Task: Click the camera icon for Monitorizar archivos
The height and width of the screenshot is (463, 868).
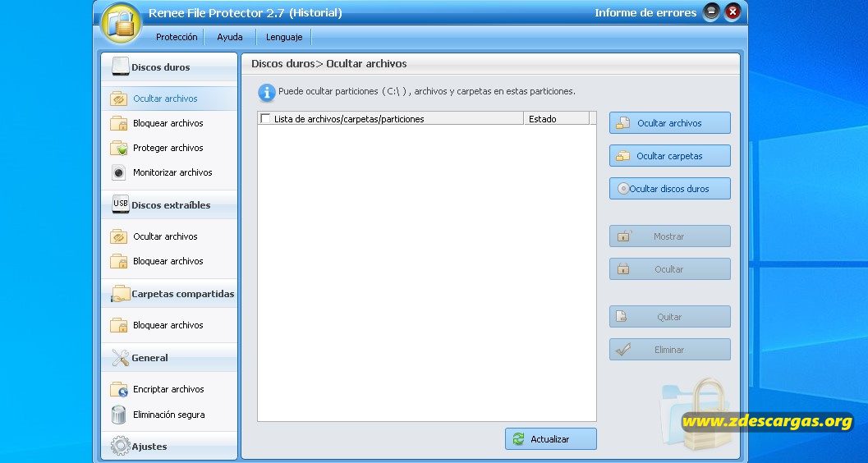Action: pos(118,172)
